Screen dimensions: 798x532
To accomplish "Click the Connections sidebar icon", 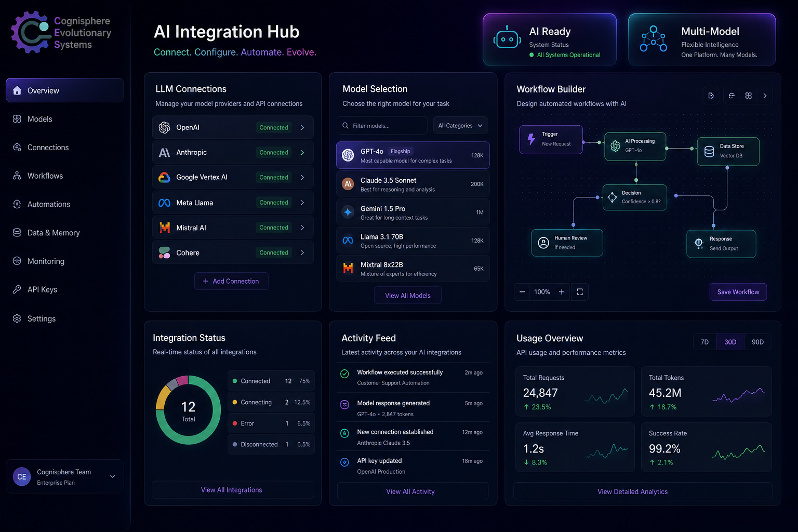I will [17, 148].
